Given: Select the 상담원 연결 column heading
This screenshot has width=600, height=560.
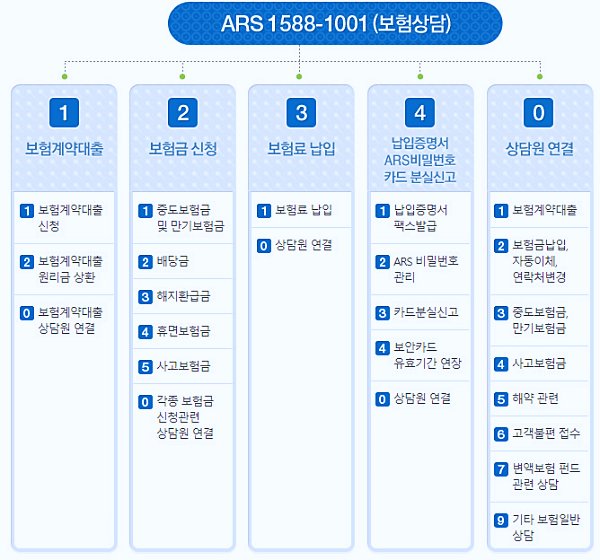Looking at the screenshot, I should [x=540, y=149].
